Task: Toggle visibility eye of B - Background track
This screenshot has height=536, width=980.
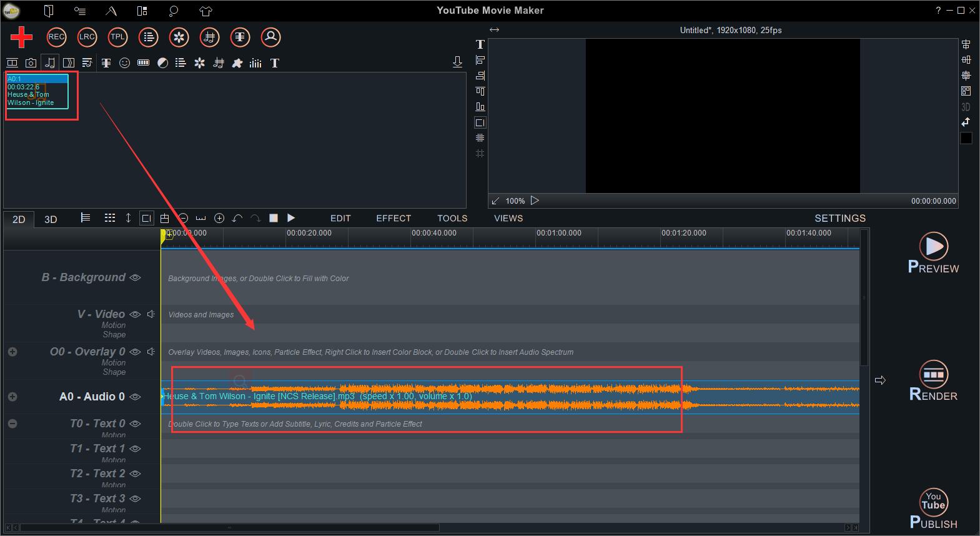Action: pyautogui.click(x=135, y=277)
